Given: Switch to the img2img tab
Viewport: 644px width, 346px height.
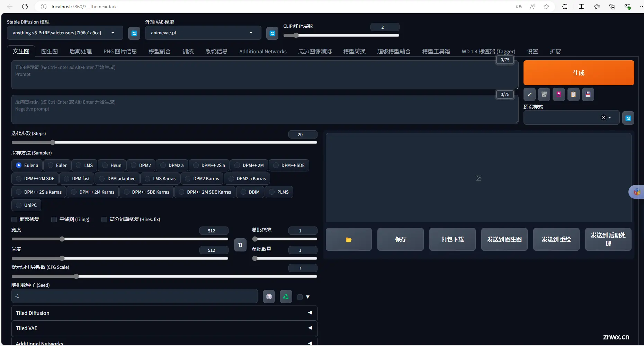Looking at the screenshot, I should 50,51.
